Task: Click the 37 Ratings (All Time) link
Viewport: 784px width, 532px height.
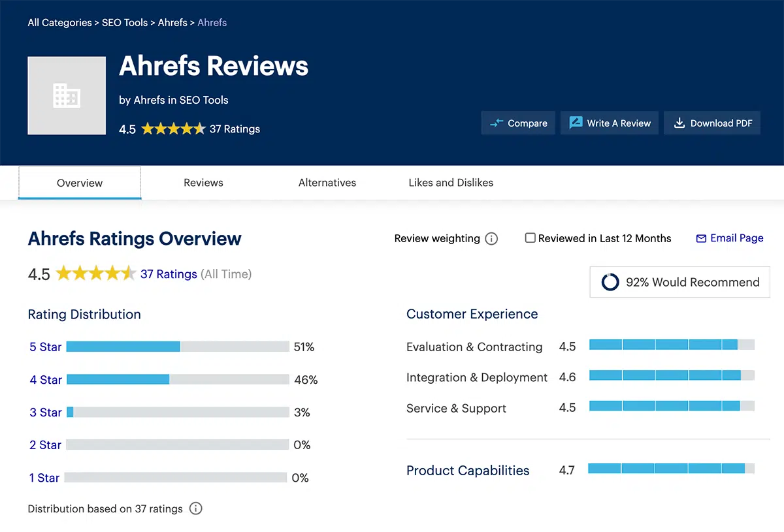Action: tap(169, 274)
